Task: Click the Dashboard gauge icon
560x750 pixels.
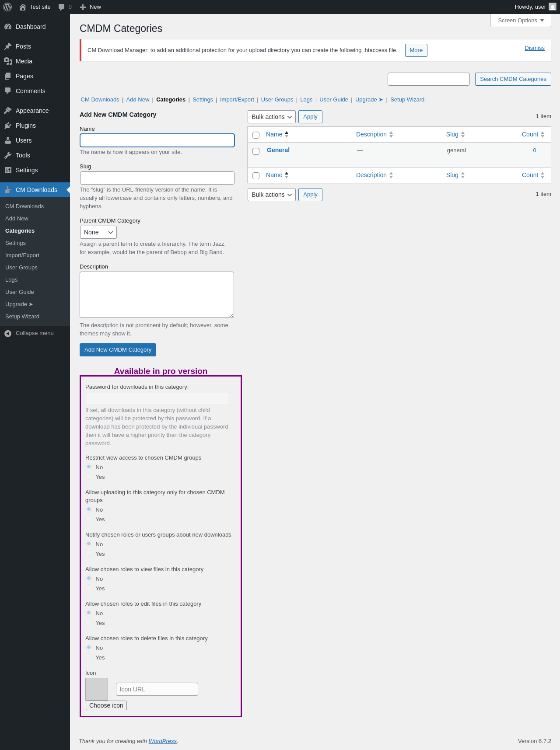Action: [x=8, y=27]
